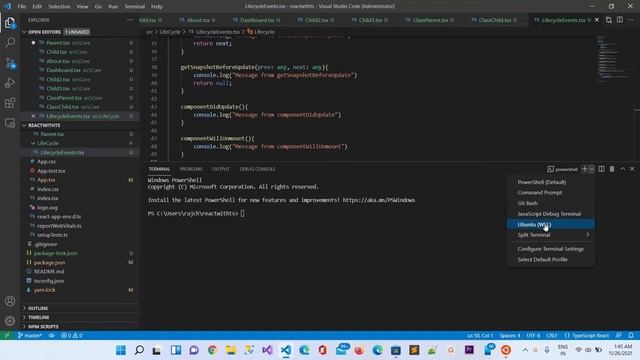Close the terminal panel
This screenshot has width=640, height=360.
(x=632, y=169)
